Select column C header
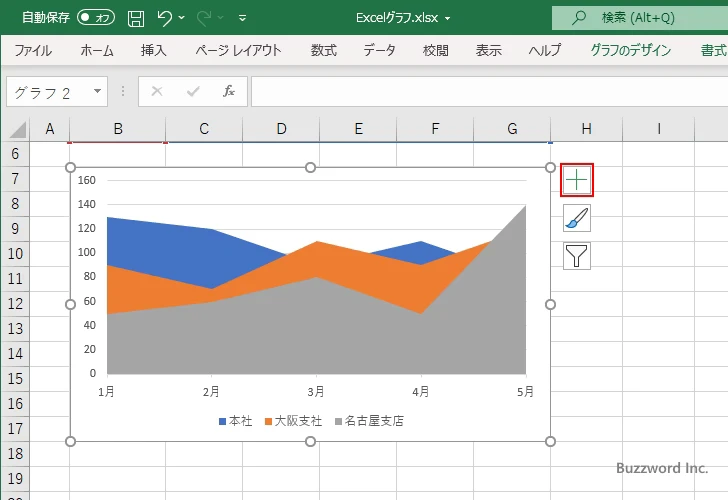Screen dimensions: 728x500 pos(204,129)
